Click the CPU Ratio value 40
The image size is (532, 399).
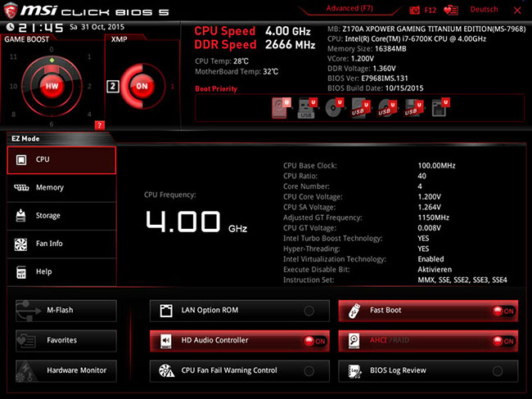click(x=422, y=176)
